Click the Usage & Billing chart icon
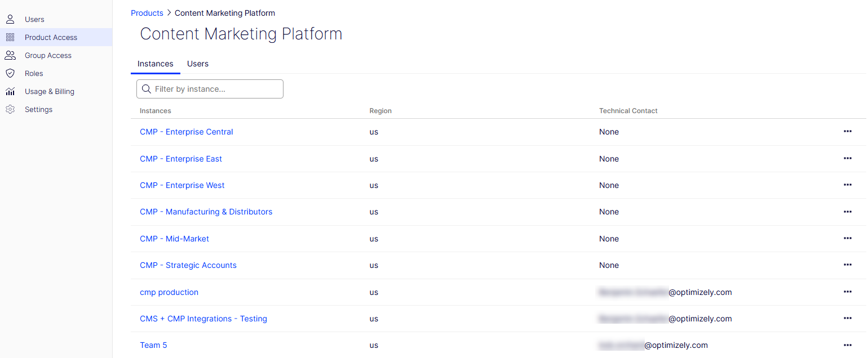This screenshot has width=868, height=358. point(10,91)
